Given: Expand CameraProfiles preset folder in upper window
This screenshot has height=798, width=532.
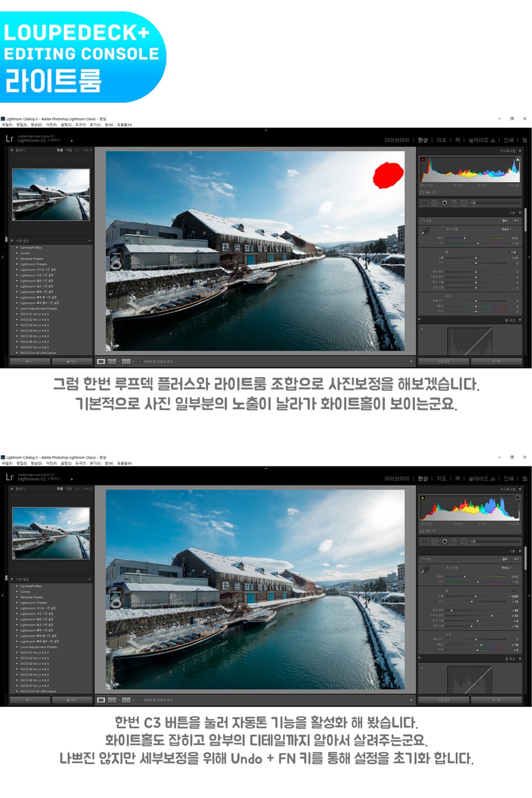Looking at the screenshot, I should tap(17, 248).
